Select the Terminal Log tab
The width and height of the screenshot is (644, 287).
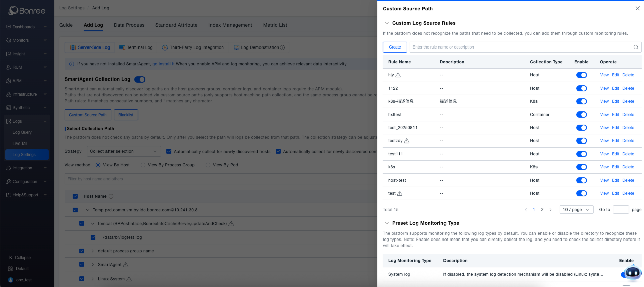[136, 47]
